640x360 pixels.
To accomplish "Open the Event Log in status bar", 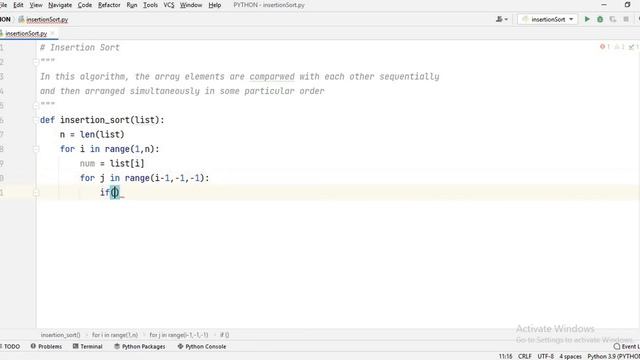I will [x=627, y=346].
